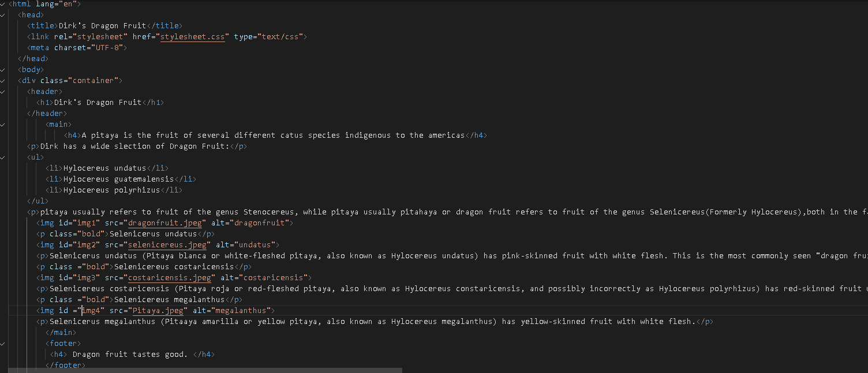868x373 pixels.
Task: Collapse the main element
Action: point(3,124)
